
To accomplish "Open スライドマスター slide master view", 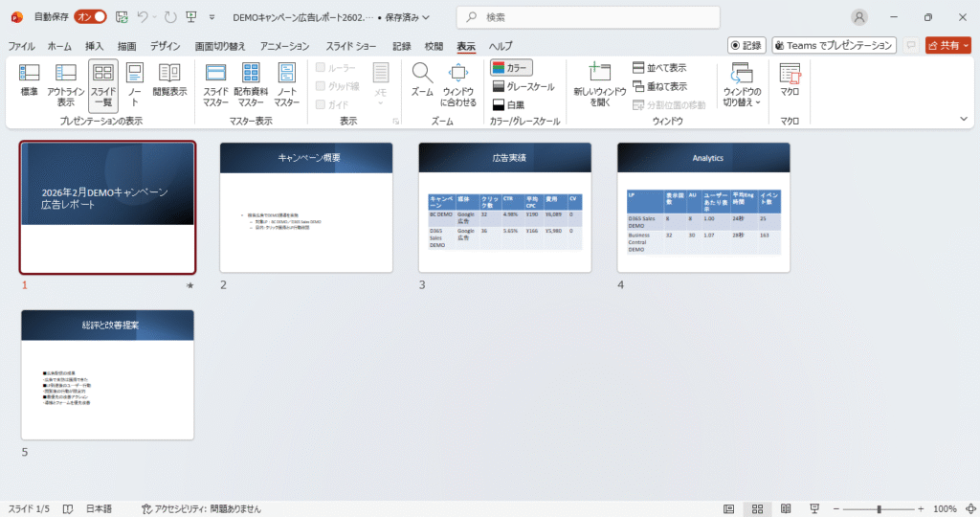I will point(215,82).
